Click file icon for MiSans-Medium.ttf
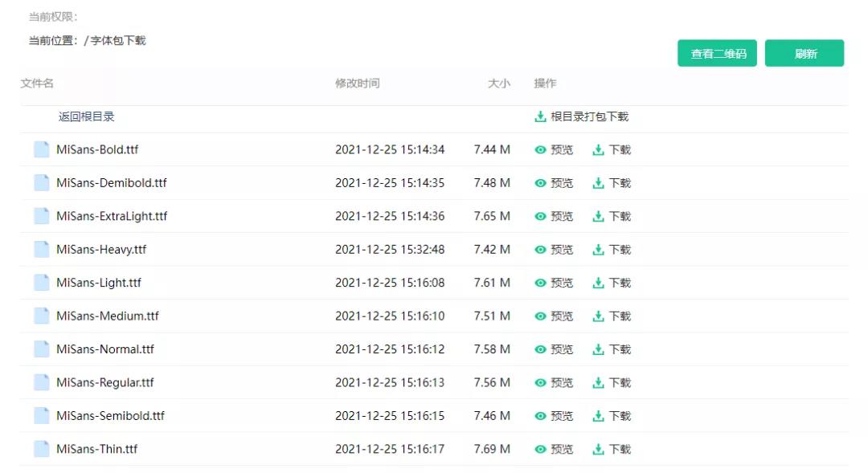Screen dimensions: 868x473 [x=42, y=316]
